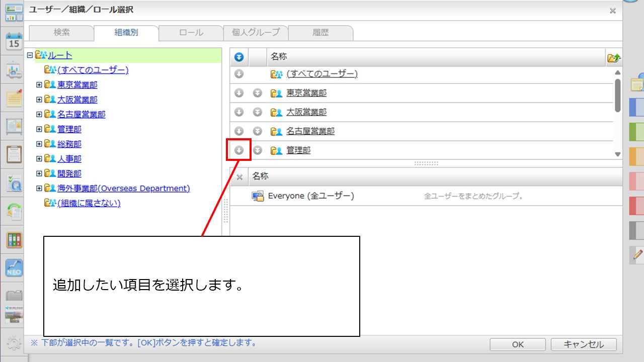Expand 大阪営業部 in the organization tree

(x=39, y=100)
